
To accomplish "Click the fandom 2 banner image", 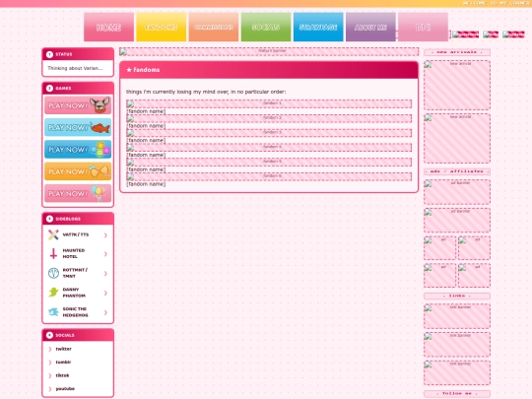I will pos(269,118).
